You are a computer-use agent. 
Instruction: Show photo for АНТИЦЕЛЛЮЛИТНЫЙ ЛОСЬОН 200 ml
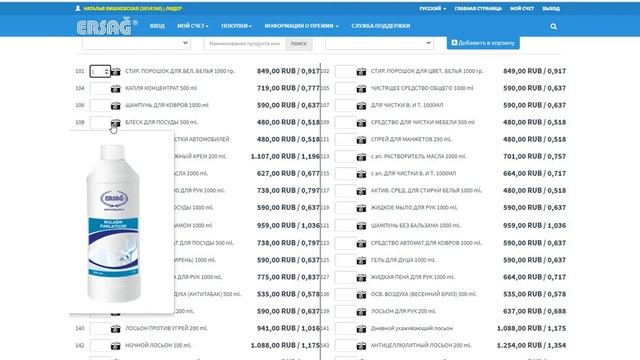point(361,346)
